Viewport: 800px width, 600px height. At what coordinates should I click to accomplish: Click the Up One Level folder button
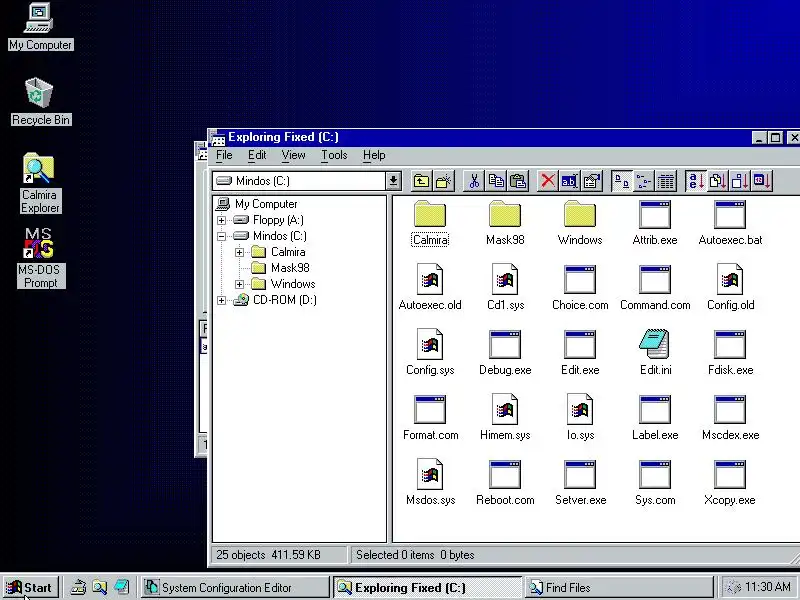pyautogui.click(x=421, y=181)
